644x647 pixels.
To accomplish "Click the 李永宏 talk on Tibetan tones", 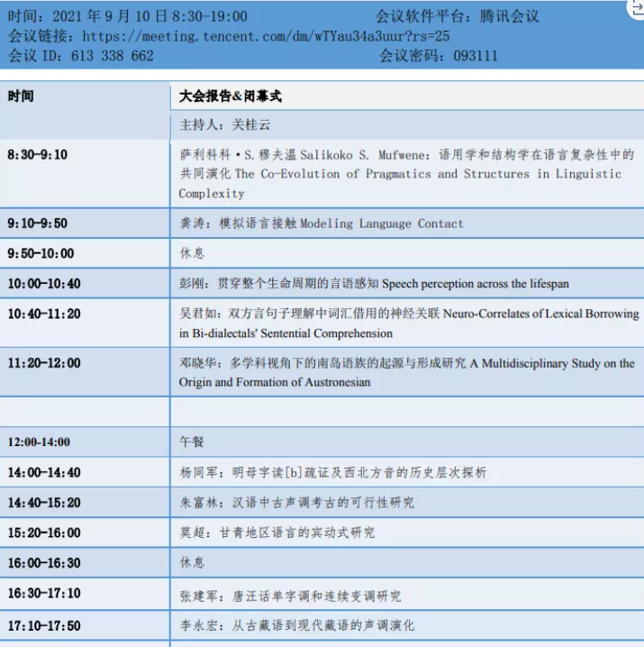I will (x=296, y=624).
